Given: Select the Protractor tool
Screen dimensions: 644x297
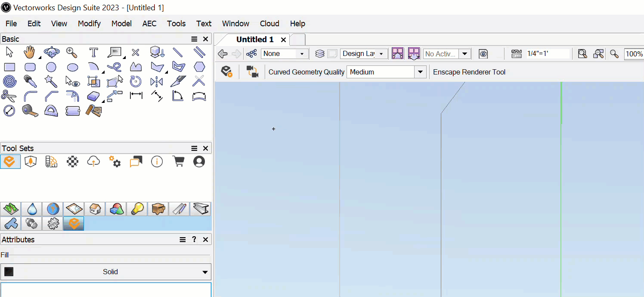Looking at the screenshot, I should (51, 111).
